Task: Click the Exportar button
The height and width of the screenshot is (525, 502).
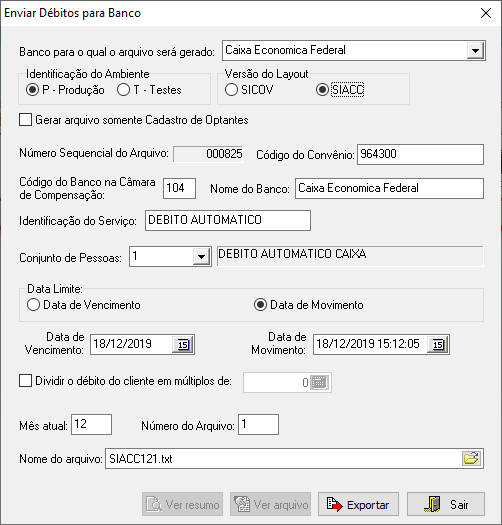Action: 358,505
